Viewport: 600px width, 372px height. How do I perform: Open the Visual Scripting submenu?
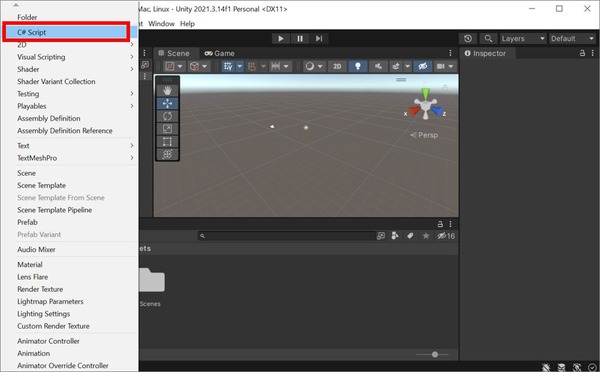pos(70,57)
